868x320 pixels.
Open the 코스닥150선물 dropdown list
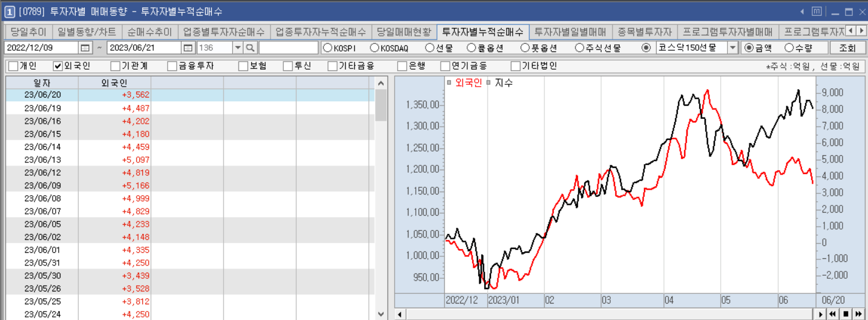click(732, 47)
